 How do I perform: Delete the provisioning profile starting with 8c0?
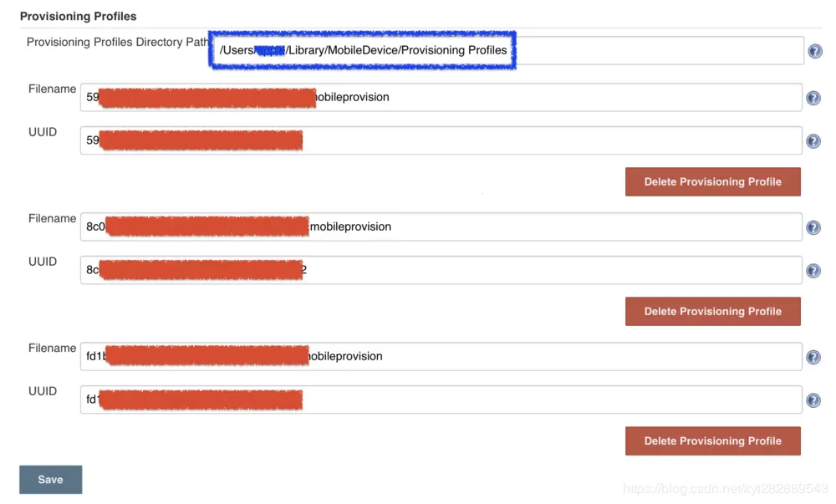pos(713,311)
